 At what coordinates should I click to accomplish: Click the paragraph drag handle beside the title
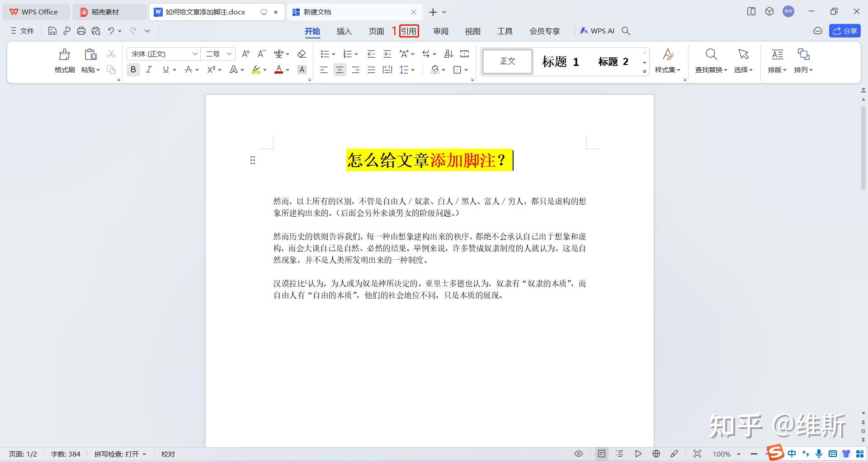(253, 160)
